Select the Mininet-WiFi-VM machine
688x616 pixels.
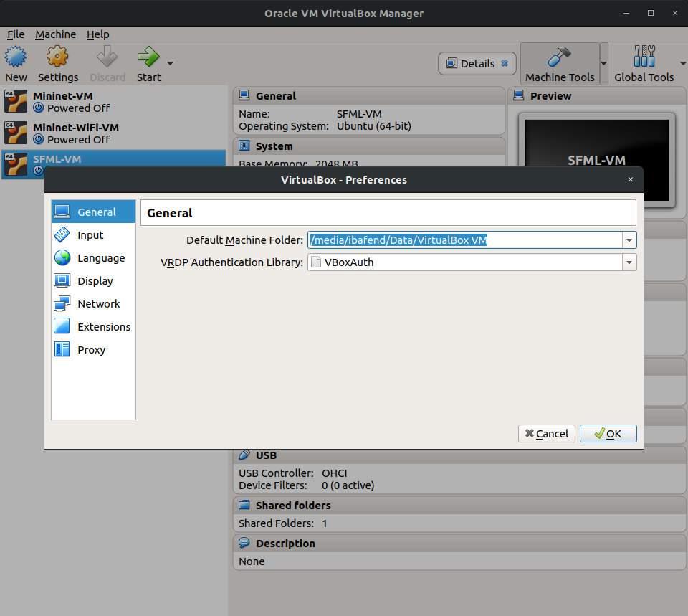click(75, 128)
